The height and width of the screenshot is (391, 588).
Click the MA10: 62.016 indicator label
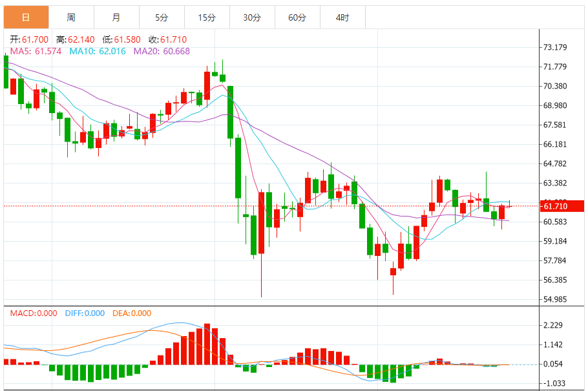(98, 51)
